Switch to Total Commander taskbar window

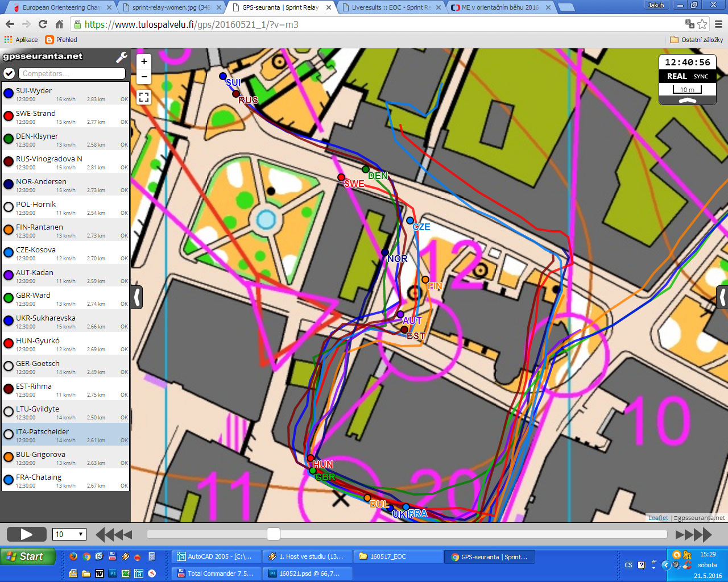coord(216,573)
